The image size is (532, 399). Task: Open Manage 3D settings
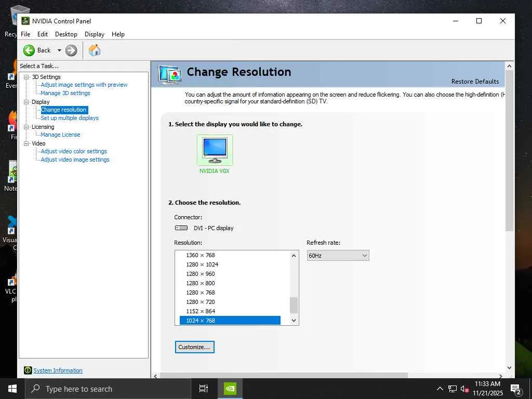coord(65,93)
